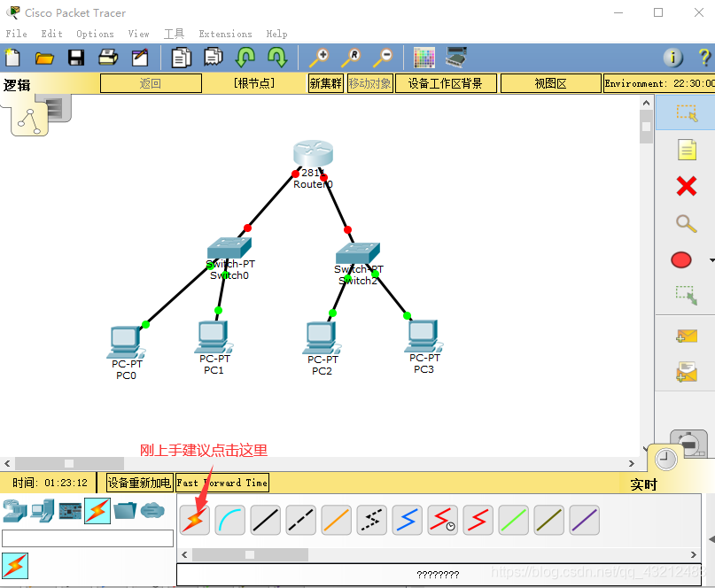Choose the Resize Shape tool
This screenshot has height=588, width=715.
coord(687,296)
